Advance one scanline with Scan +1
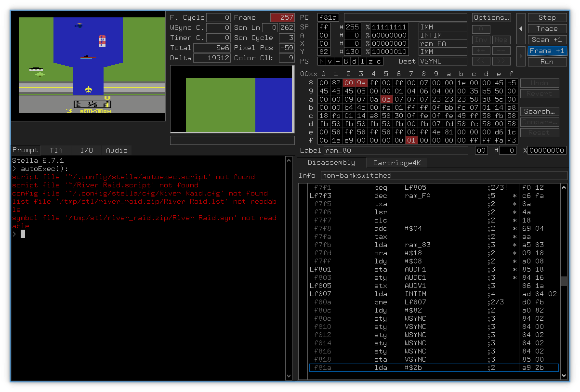Viewport: 580px width, 392px height. pos(547,39)
